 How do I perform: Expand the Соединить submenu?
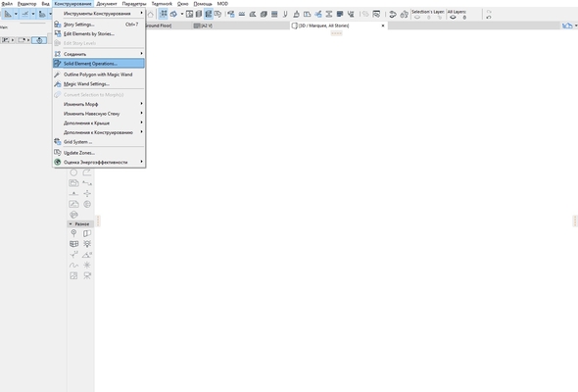99,54
